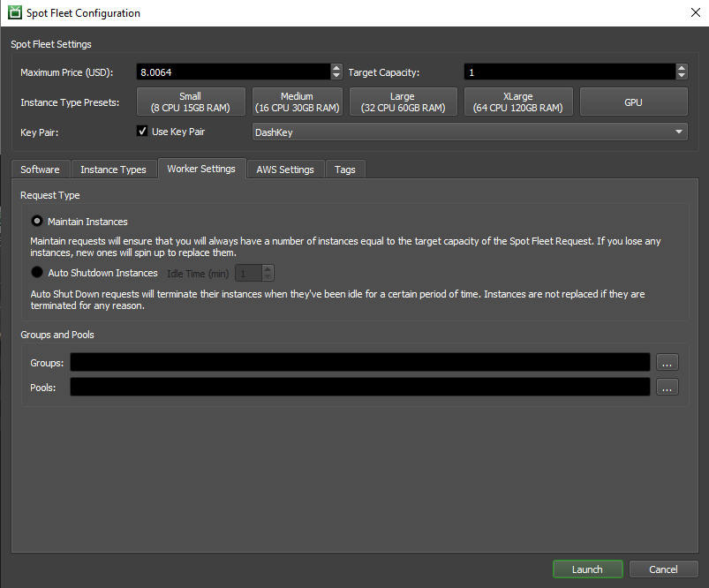Click the Spot Fleet Configuration window icon
Viewport: 709px width, 588px height.
coord(14,12)
